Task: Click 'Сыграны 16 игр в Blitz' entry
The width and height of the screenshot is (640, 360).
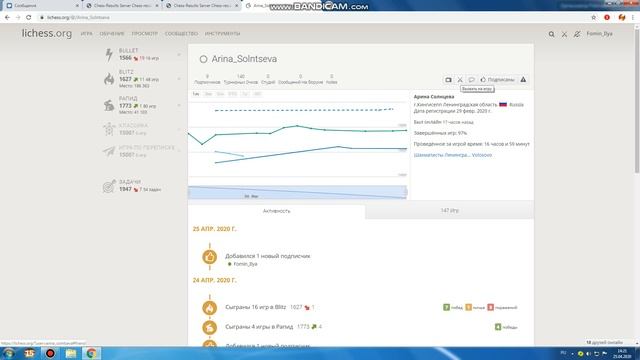Action: coord(256,307)
